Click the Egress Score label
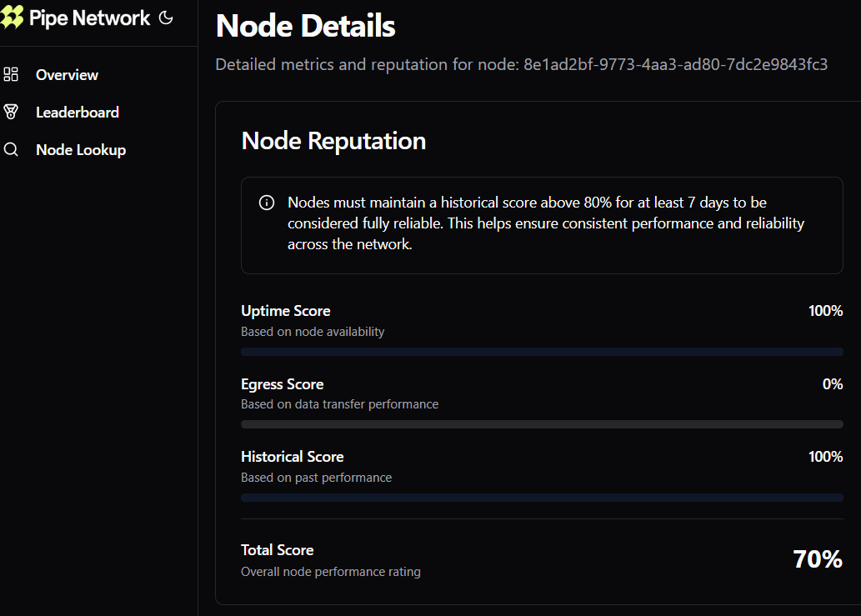This screenshot has height=616, width=861. click(283, 384)
